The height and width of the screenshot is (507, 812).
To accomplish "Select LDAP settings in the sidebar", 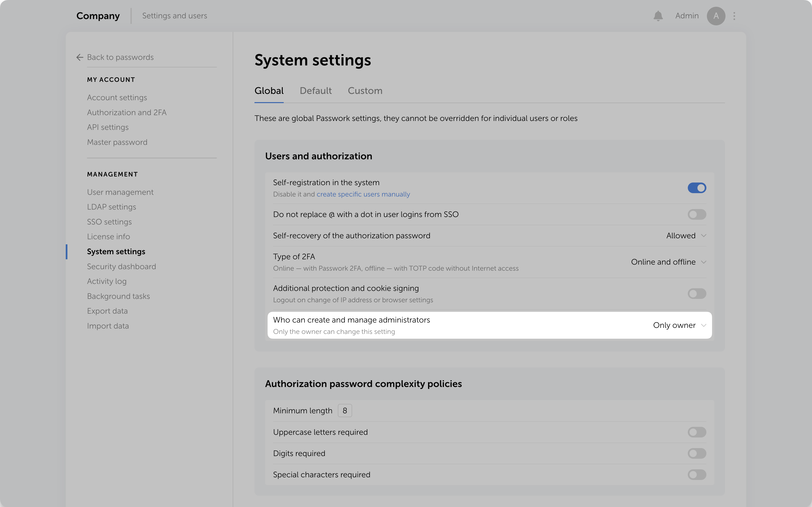I will coord(112,207).
